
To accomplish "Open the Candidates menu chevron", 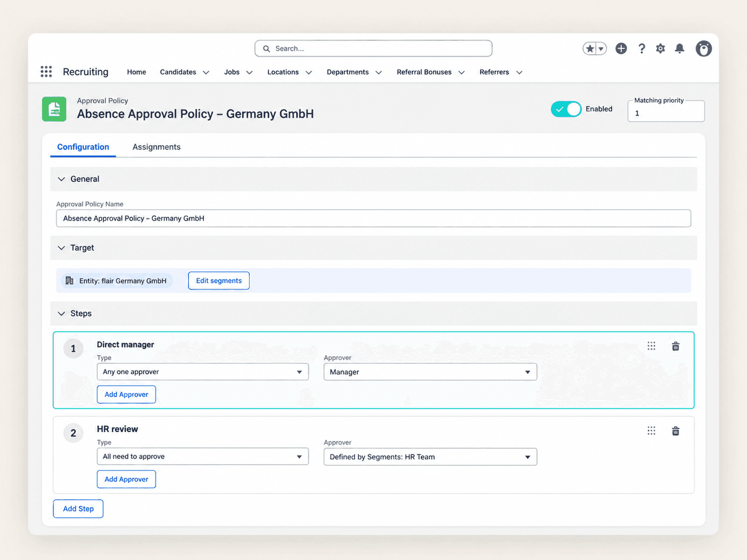I will [206, 73].
